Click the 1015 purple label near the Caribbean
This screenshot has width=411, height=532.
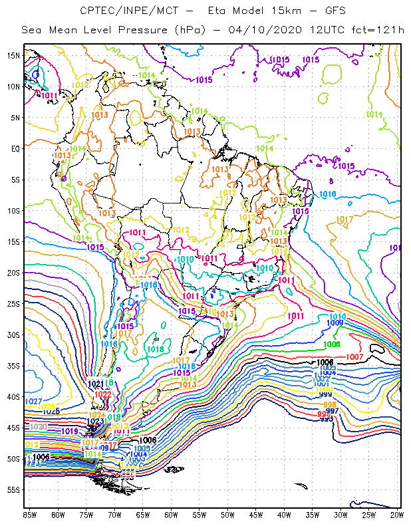pyautogui.click(x=204, y=80)
